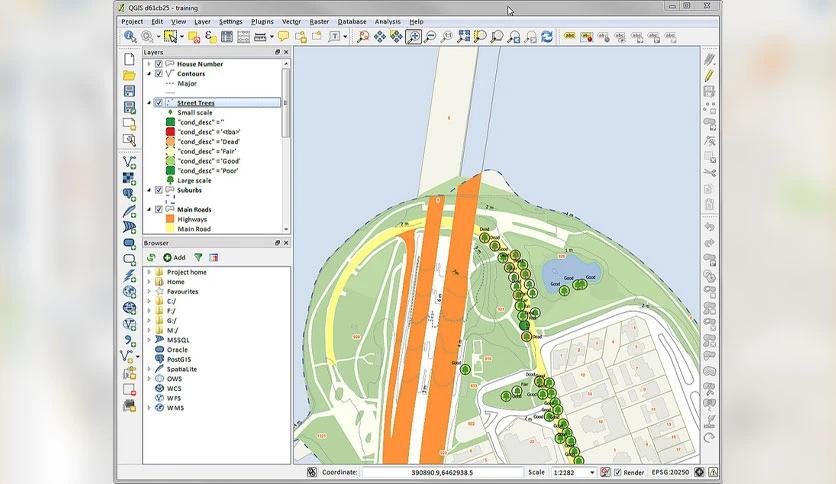Image resolution: width=836 pixels, height=484 pixels.
Task: Click the Map Tips speech bubble icon
Action: [x=284, y=36]
